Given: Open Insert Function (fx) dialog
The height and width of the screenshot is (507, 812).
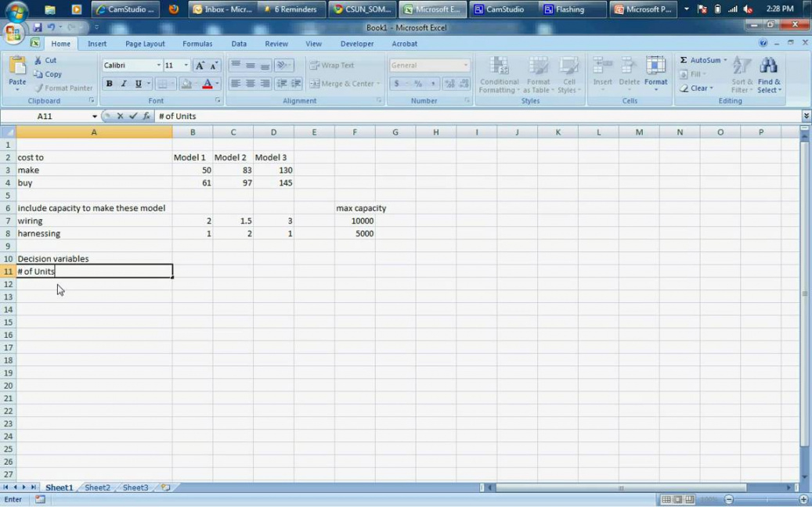Looking at the screenshot, I should coord(146,116).
